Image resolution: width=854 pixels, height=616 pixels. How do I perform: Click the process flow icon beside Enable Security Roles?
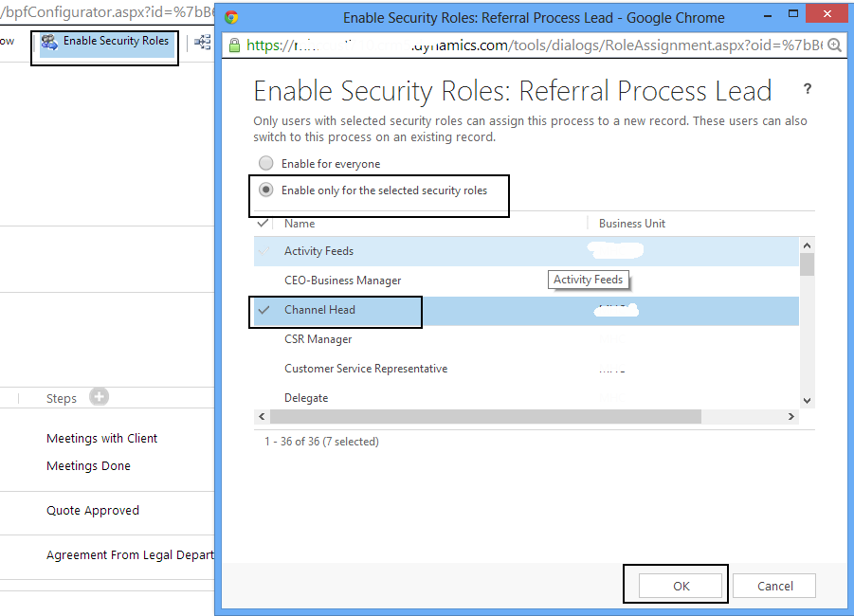[202, 42]
